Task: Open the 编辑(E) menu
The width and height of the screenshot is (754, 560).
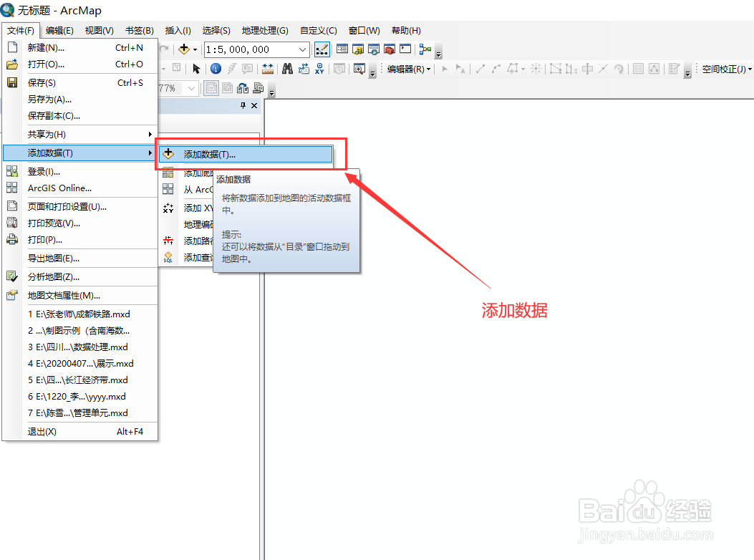Action: click(x=59, y=31)
